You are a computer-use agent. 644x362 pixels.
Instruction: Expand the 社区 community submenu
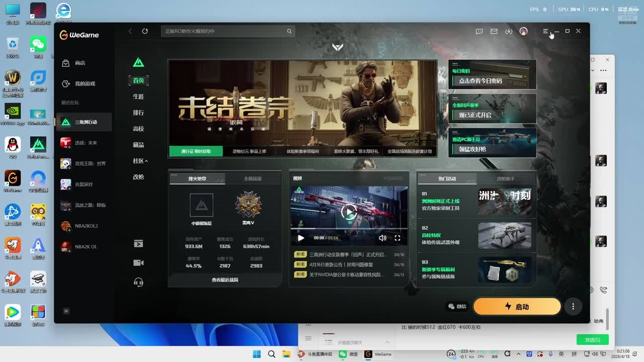tap(140, 161)
